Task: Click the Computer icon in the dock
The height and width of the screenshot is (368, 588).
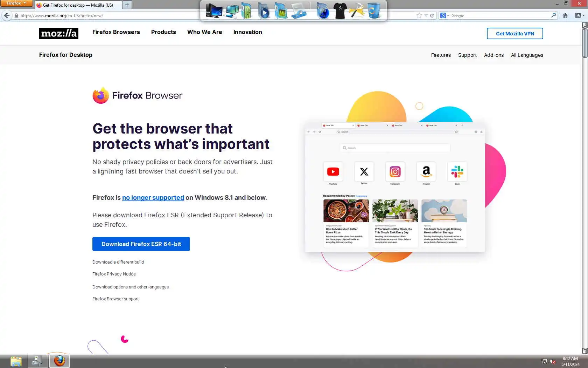Action: point(214,11)
